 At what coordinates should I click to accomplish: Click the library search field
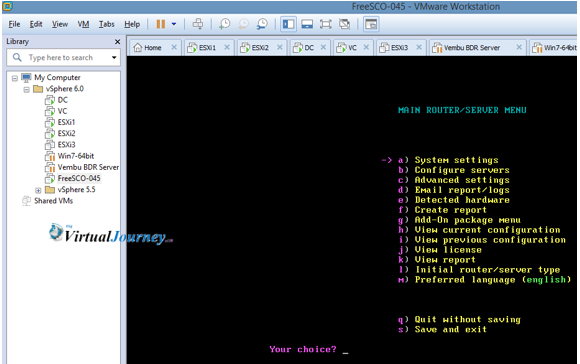pyautogui.click(x=64, y=58)
